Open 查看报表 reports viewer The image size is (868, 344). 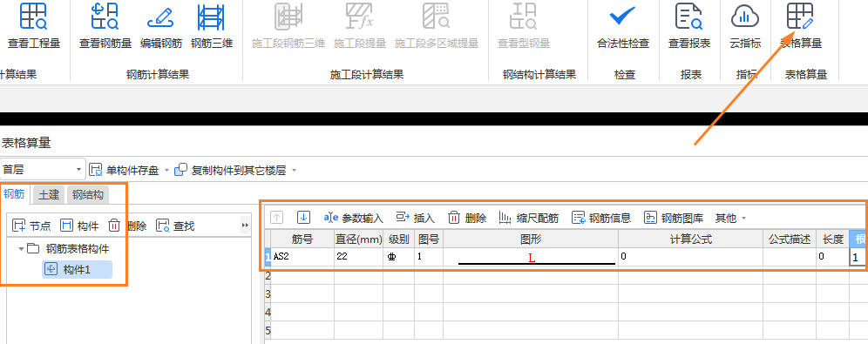689,26
